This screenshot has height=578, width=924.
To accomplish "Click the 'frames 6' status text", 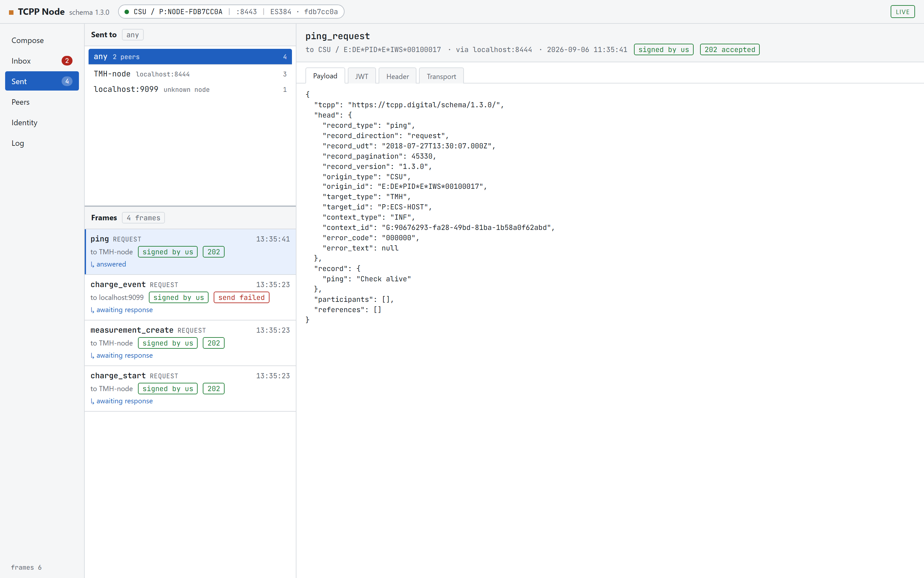I will tap(26, 567).
